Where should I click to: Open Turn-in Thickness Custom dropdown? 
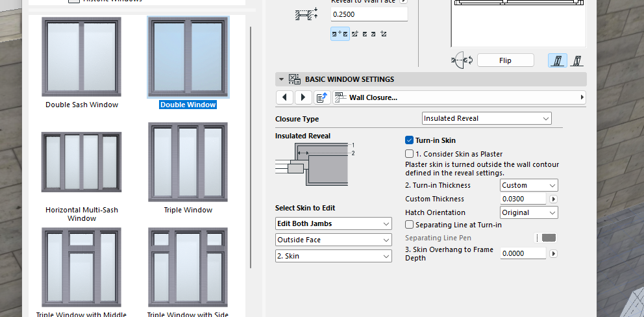tap(529, 185)
